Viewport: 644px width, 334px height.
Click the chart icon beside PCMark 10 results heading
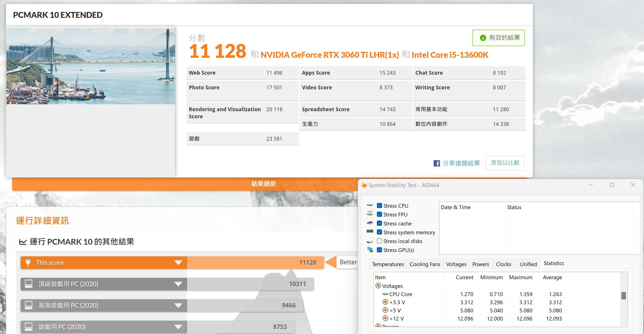[x=23, y=242]
